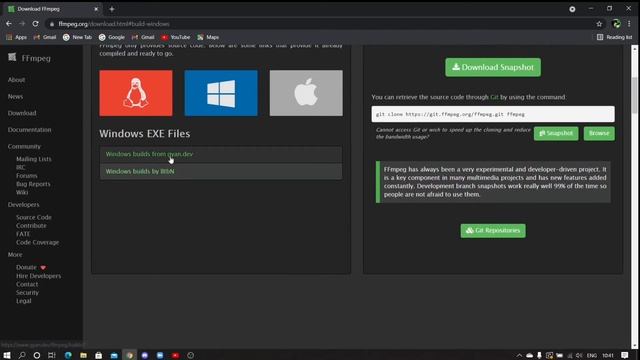Open the Mail app from the taskbar

(114, 356)
